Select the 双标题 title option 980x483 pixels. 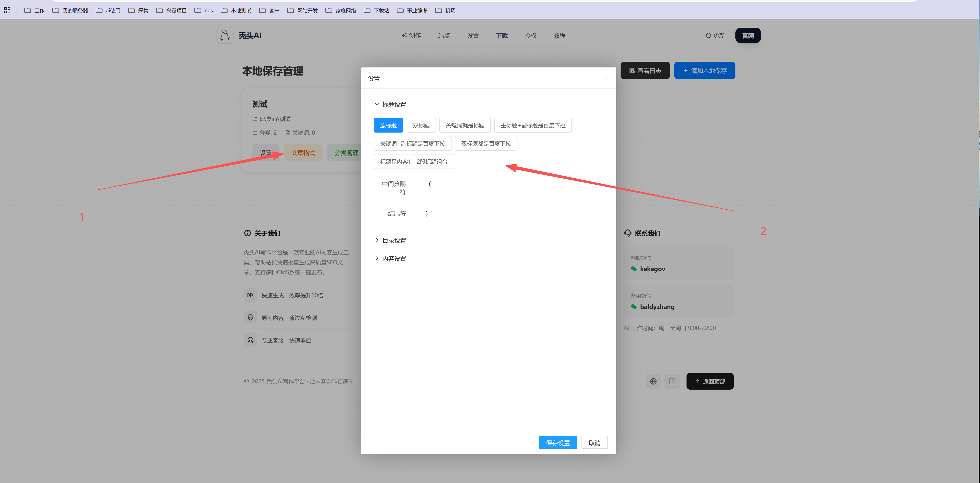point(421,125)
